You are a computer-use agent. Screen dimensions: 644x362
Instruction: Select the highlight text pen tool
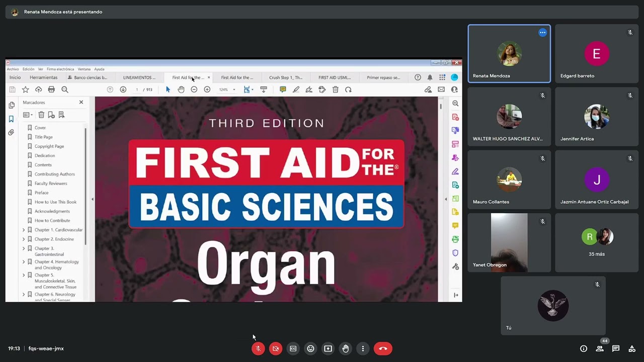click(x=296, y=89)
